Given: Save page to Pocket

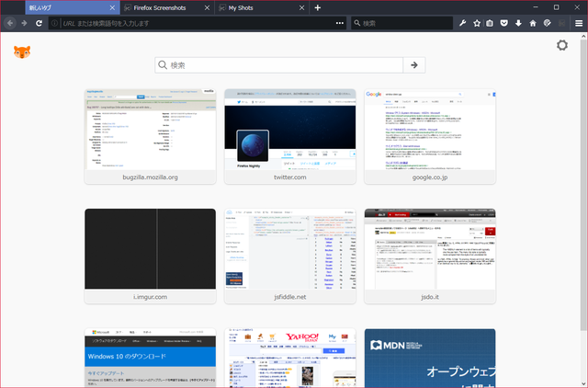Looking at the screenshot, I should point(504,23).
